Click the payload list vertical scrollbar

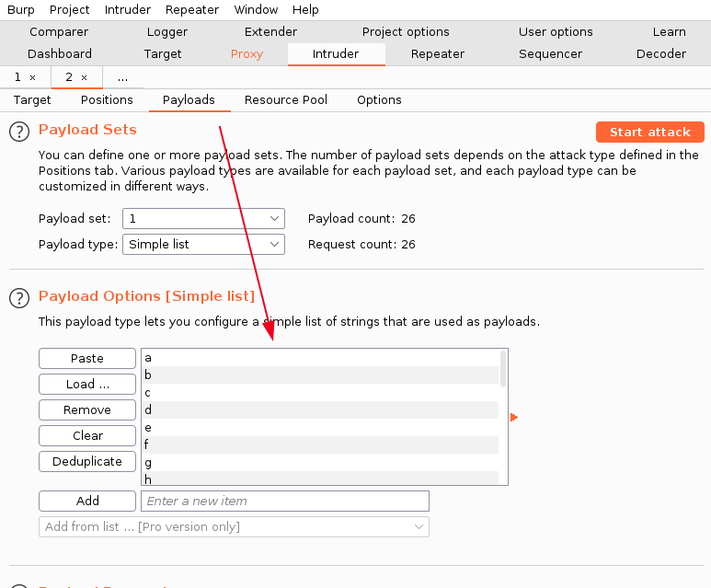[502, 368]
